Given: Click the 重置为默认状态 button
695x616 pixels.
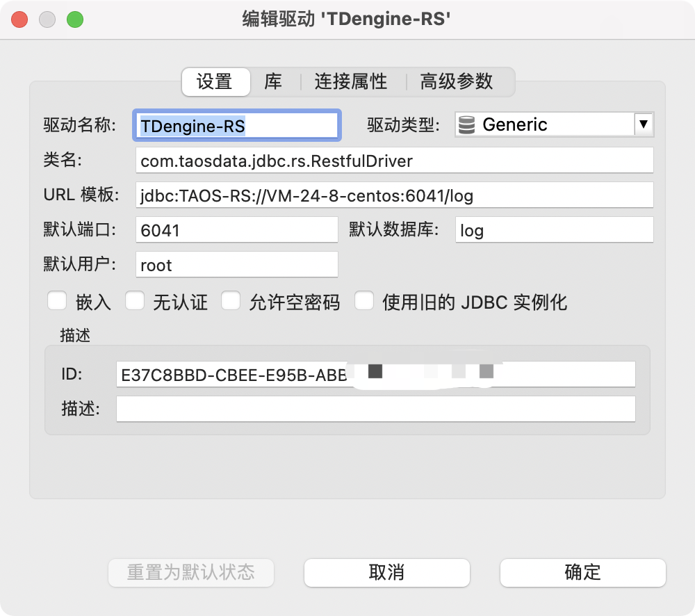Looking at the screenshot, I should tap(190, 572).
